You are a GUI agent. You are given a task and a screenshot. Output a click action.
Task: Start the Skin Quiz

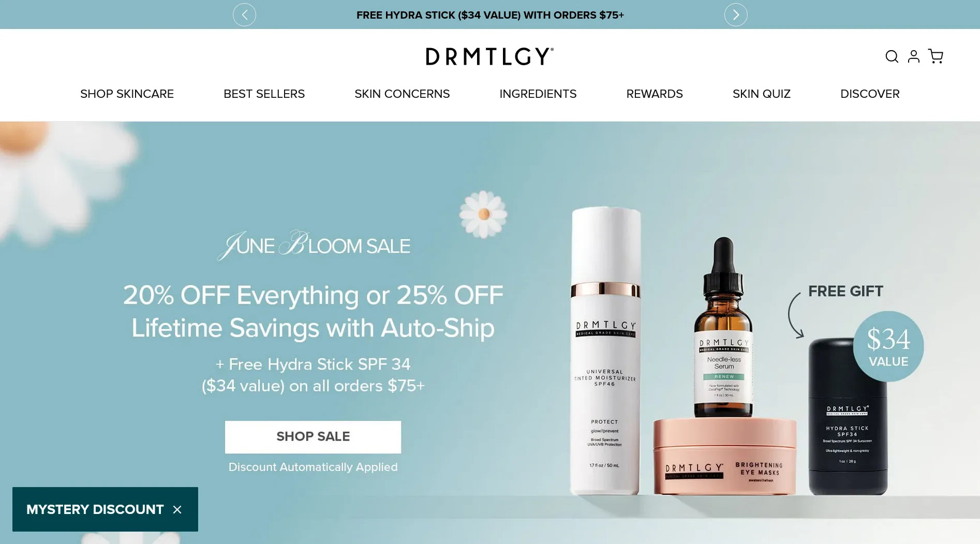pos(762,94)
